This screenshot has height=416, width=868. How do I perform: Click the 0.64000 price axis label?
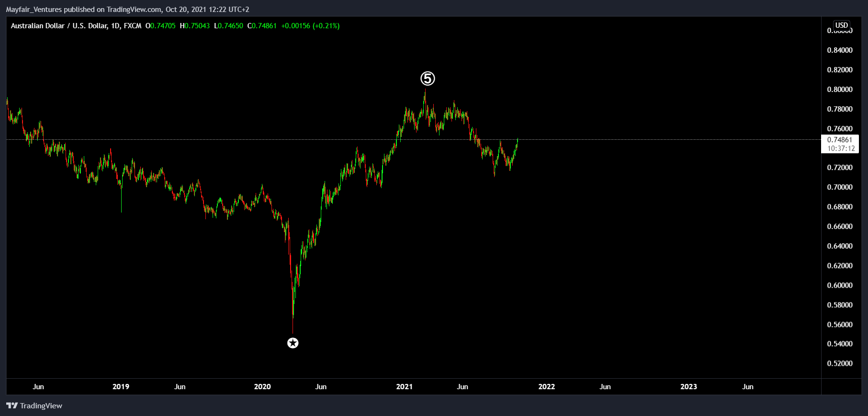coord(840,246)
